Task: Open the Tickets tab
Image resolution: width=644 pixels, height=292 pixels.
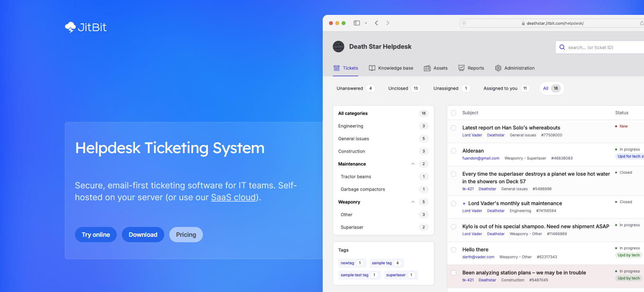Action: pyautogui.click(x=345, y=68)
